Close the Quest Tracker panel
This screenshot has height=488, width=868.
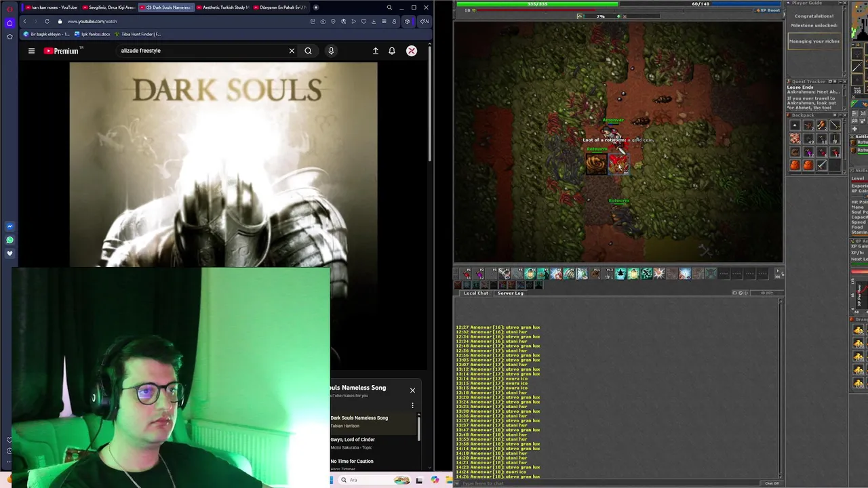coord(844,81)
